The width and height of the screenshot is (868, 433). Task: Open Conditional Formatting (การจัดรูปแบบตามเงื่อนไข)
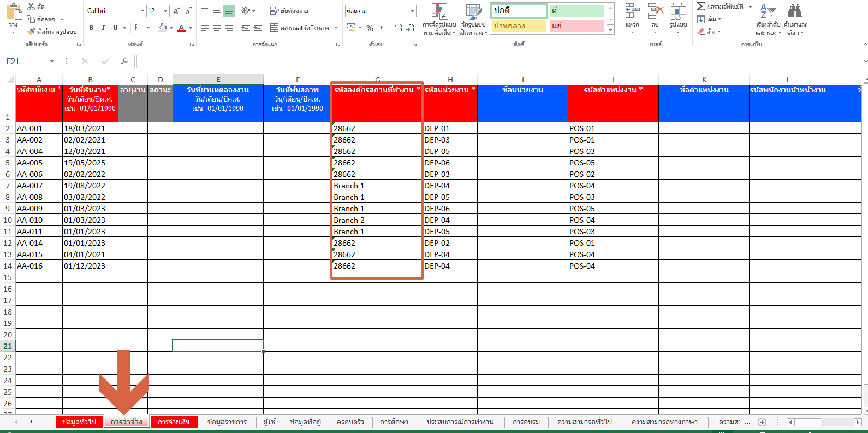(439, 20)
